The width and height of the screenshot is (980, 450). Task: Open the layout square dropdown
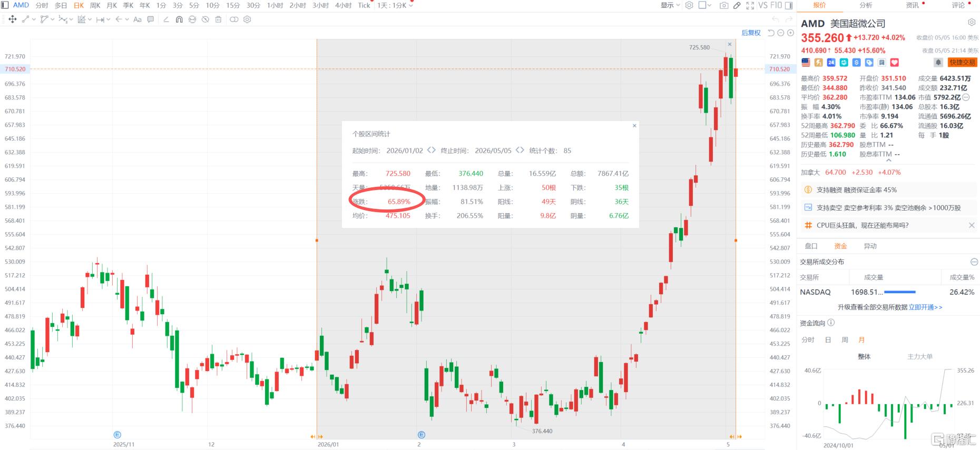(705, 5)
